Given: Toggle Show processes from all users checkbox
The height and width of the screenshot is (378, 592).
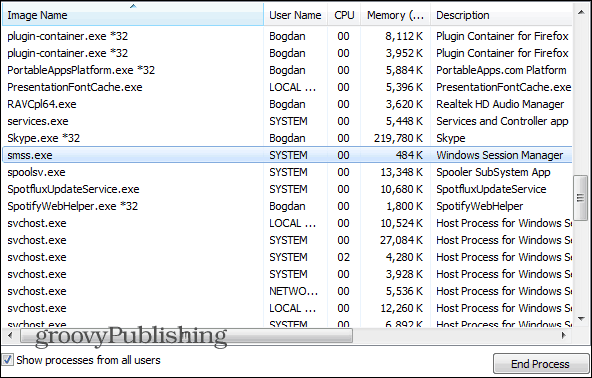Looking at the screenshot, I should pyautogui.click(x=8, y=359).
